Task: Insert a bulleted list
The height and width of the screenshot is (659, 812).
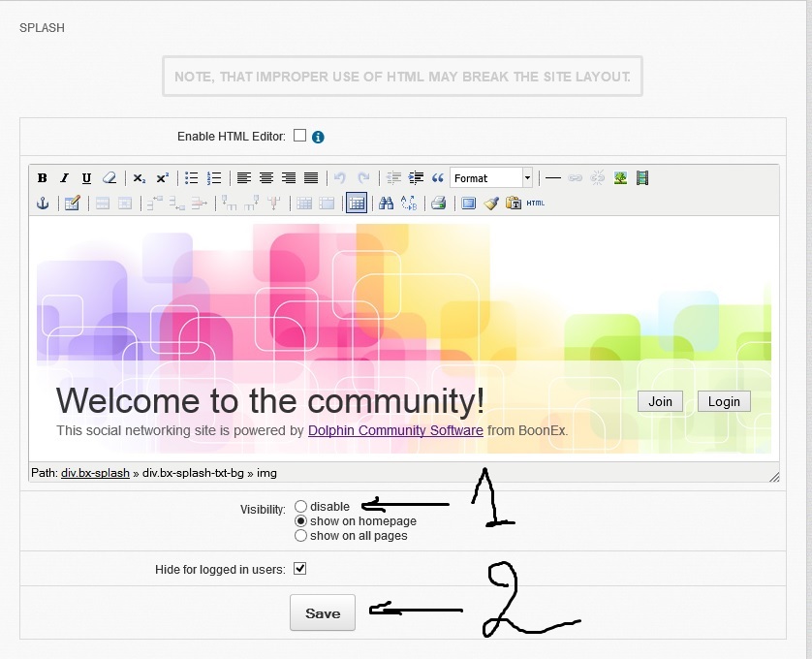Action: [x=192, y=178]
